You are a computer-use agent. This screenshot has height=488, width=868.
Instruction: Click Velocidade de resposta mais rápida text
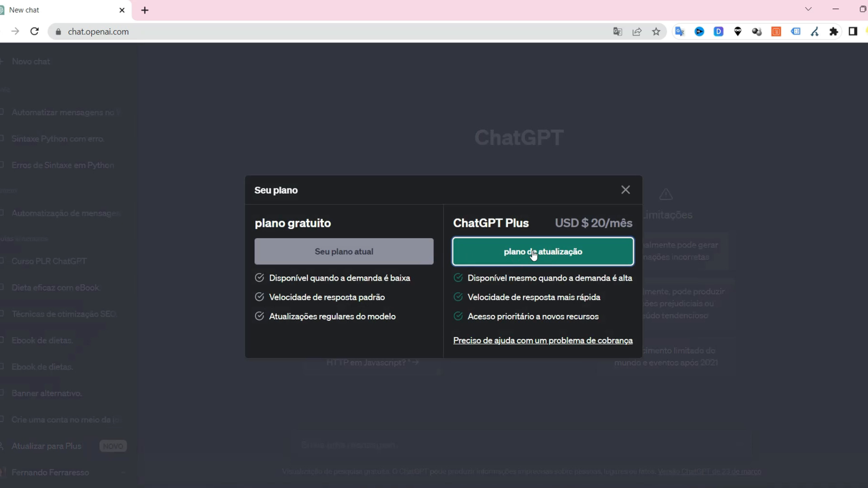534,297
